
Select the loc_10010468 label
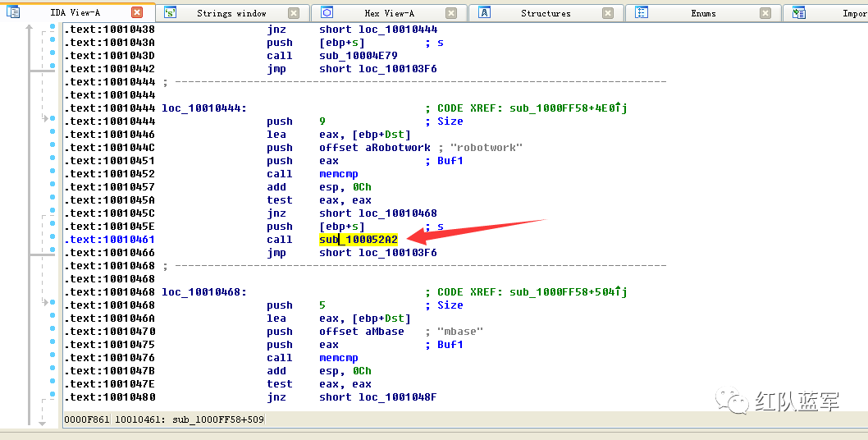[204, 292]
